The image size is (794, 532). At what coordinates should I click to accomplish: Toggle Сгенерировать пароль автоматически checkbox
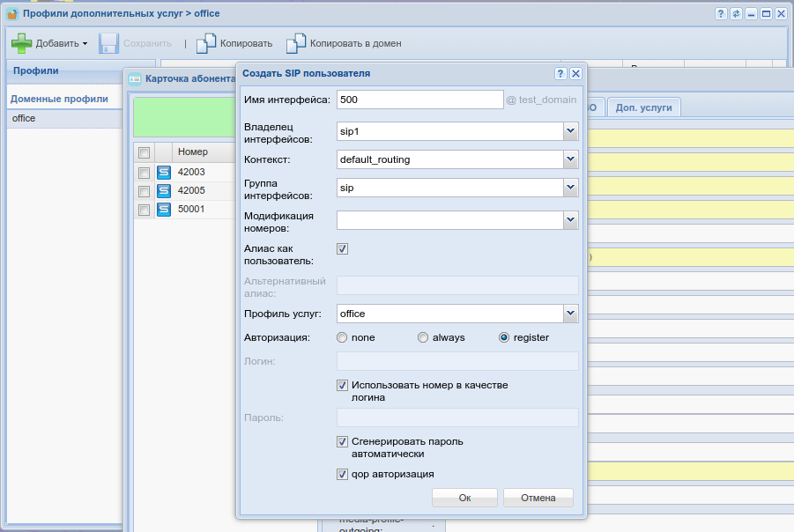[343, 442]
